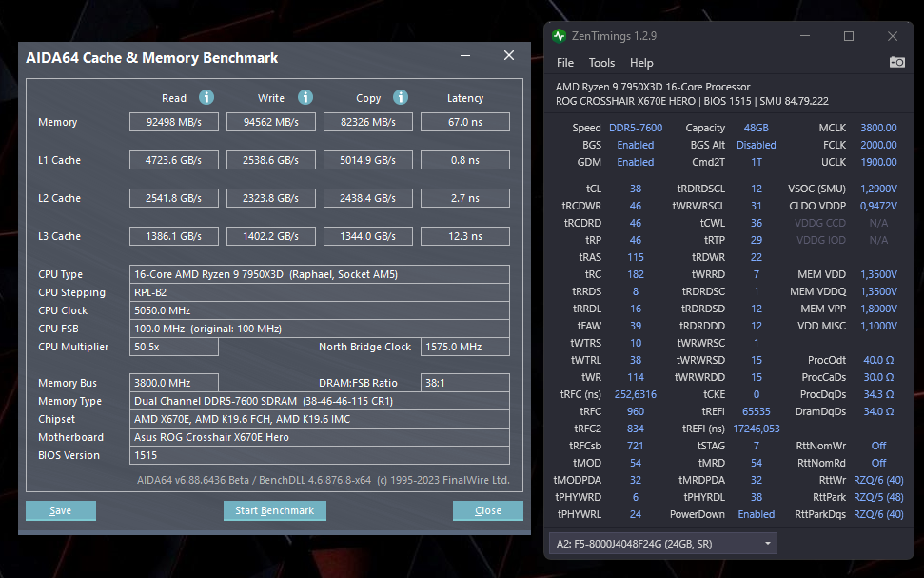Image resolution: width=924 pixels, height=578 pixels.
Task: Open the Tools menu in ZenTimings
Action: (x=601, y=63)
